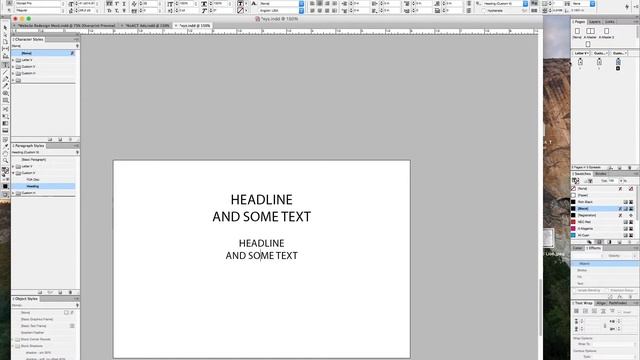Select the Line tool in toolbox
640x360 pixels.
click(5, 72)
